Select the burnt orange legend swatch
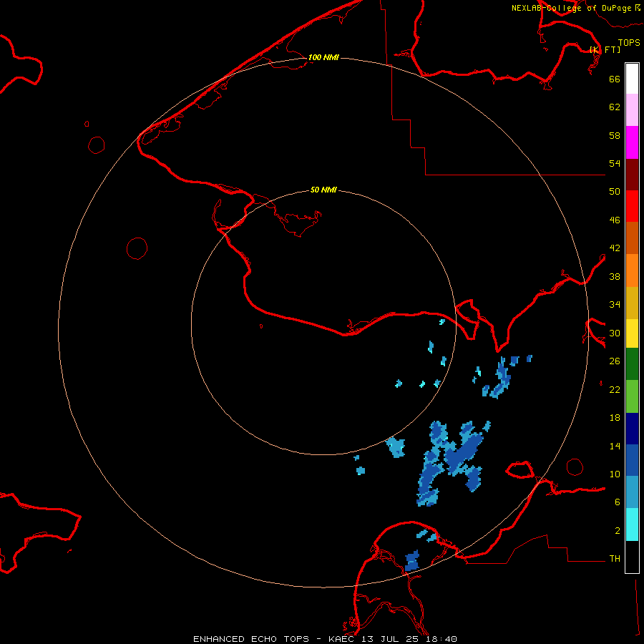 coord(632,238)
